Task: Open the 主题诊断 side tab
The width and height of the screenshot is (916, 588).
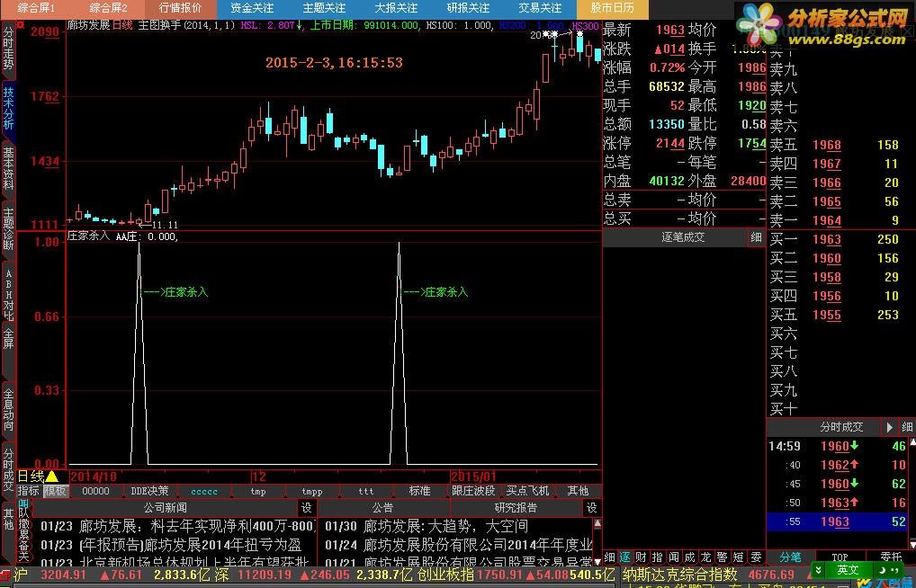Action: (x=8, y=229)
